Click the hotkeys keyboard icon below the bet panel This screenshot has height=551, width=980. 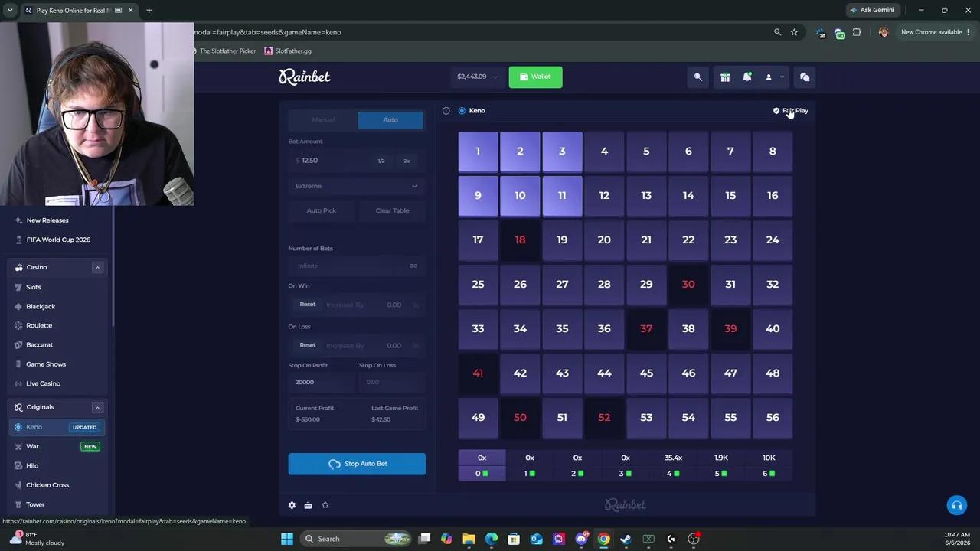(308, 505)
